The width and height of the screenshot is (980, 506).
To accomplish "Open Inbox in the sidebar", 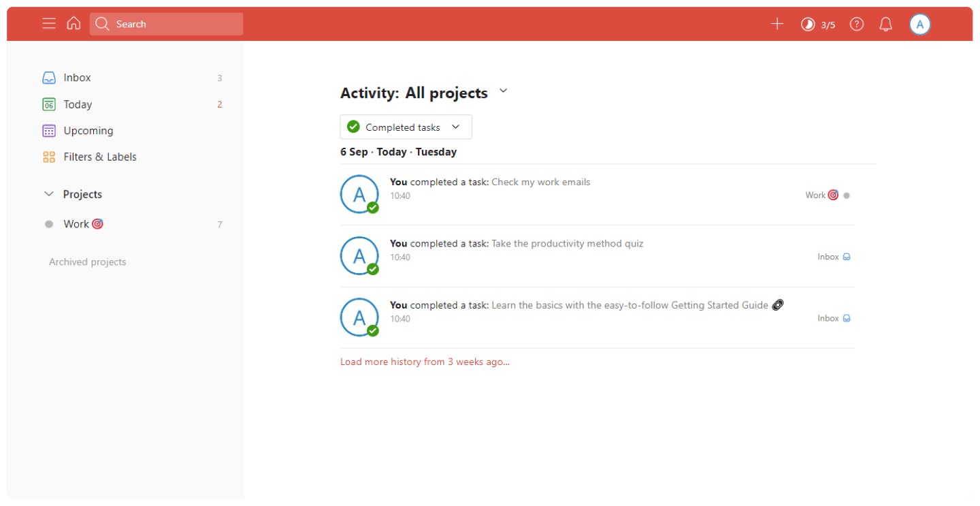I will [133, 78].
